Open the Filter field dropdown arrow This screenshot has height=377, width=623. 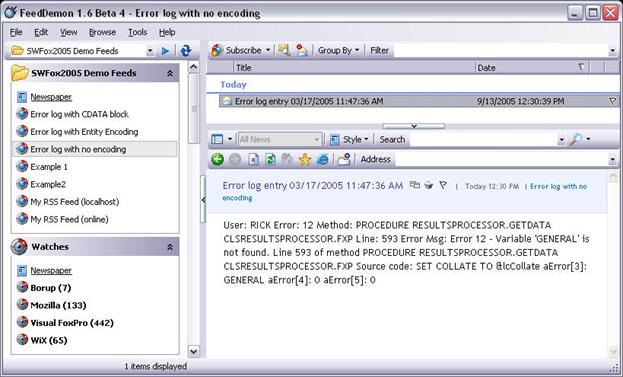612,51
